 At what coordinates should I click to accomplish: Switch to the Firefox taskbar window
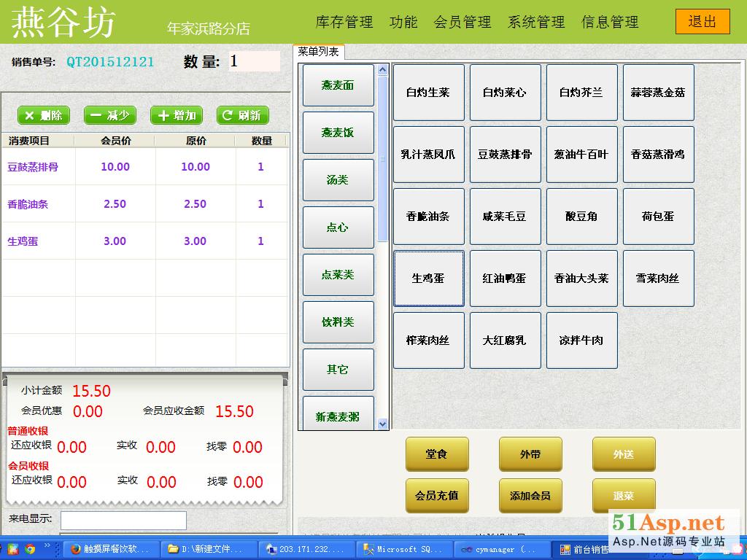(x=110, y=549)
